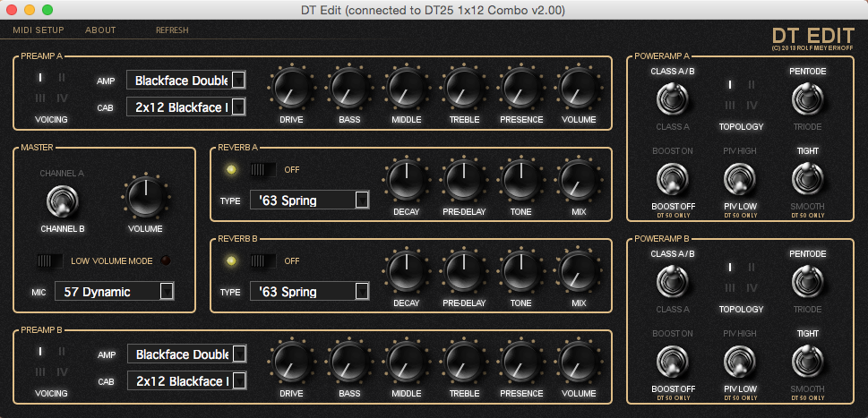
Task: Click the Reverb A Tone knob
Action: click(x=520, y=179)
